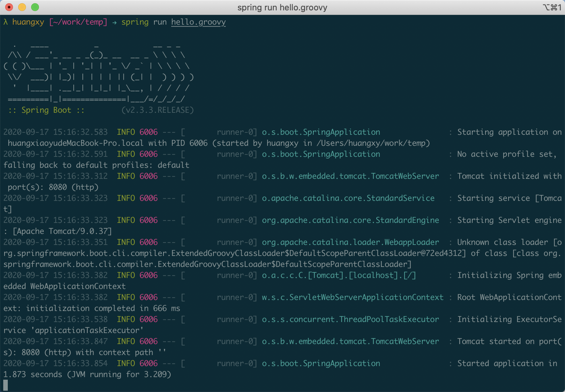Click 'edded WebApplicationContext' wrapped line
This screenshot has height=392, width=565.
(65, 286)
